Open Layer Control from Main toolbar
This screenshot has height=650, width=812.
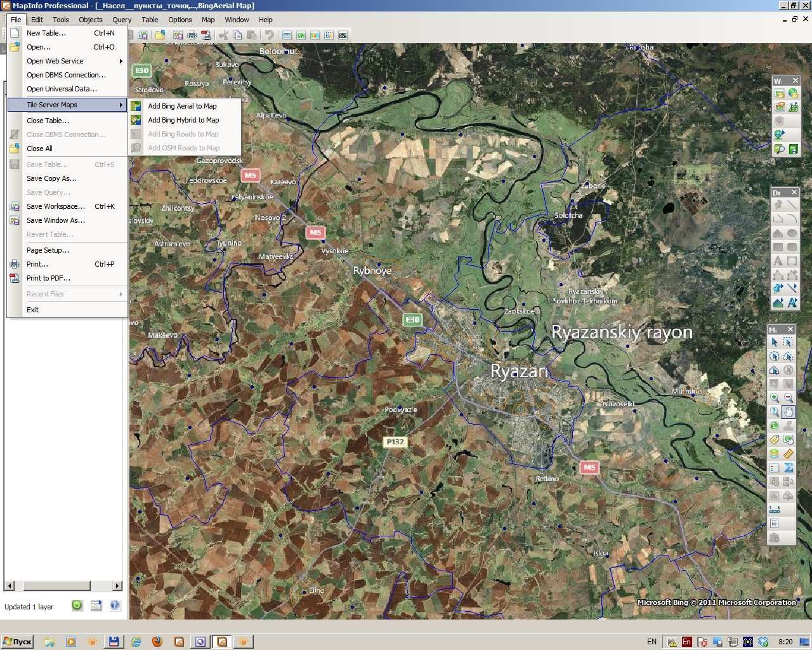(774, 453)
